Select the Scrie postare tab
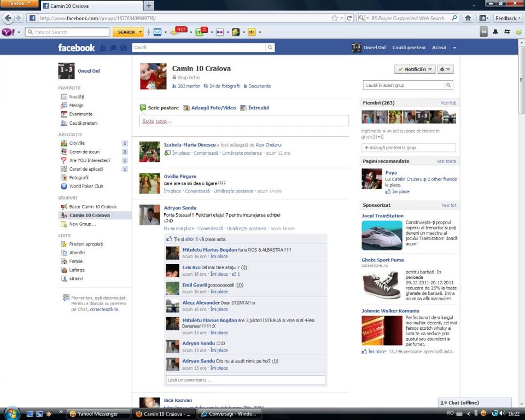525x420 pixels. click(159, 108)
